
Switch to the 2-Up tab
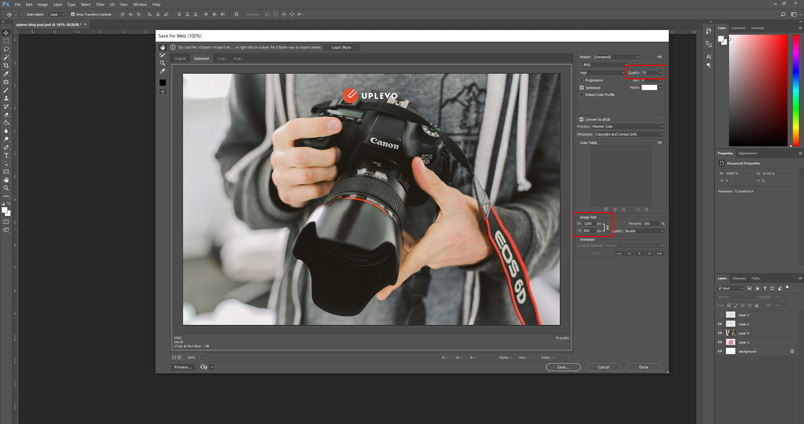tap(221, 58)
